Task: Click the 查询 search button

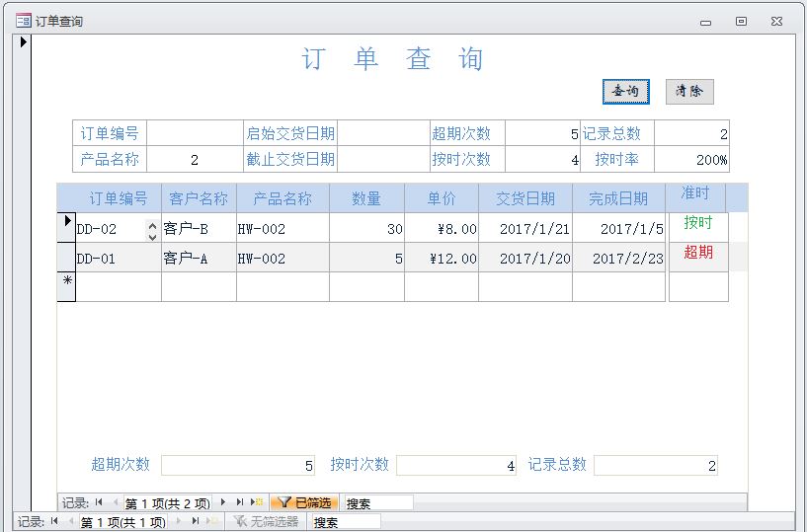Action: point(625,92)
